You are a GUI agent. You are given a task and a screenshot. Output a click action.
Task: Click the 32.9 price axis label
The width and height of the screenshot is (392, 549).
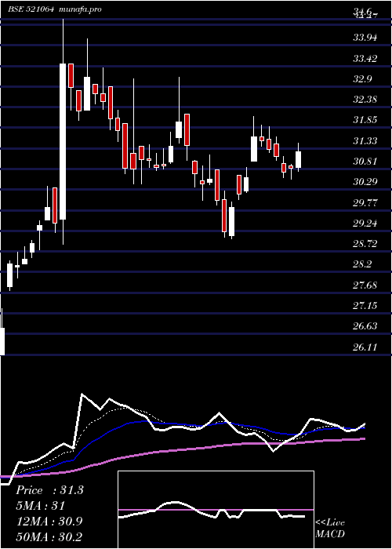(363, 78)
